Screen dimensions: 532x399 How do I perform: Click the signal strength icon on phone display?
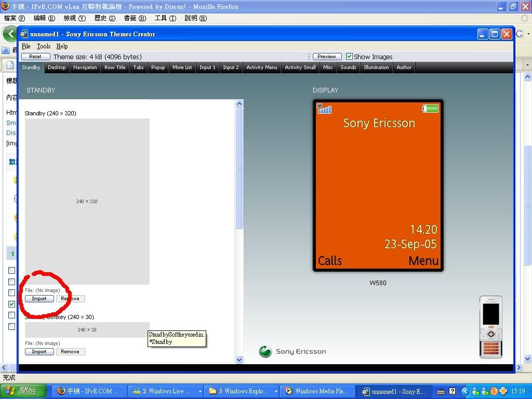(324, 109)
